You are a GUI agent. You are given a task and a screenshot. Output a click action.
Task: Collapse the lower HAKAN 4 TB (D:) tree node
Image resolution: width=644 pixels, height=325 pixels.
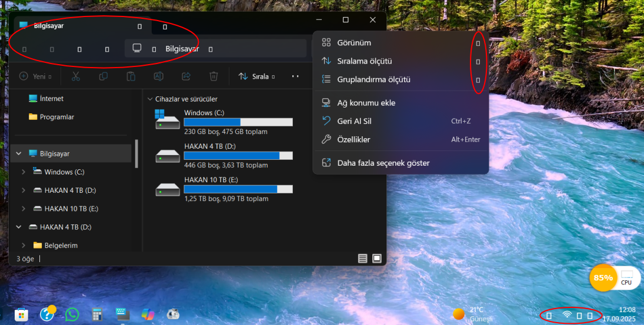click(18, 227)
